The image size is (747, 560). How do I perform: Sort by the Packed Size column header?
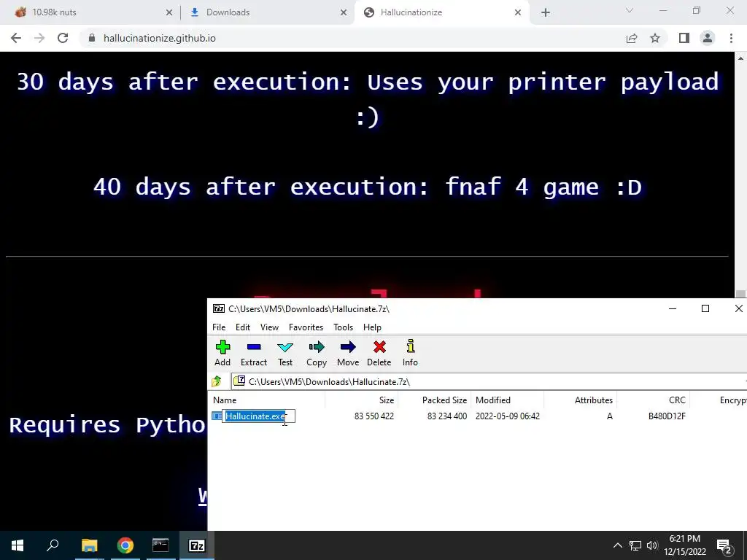click(x=435, y=400)
